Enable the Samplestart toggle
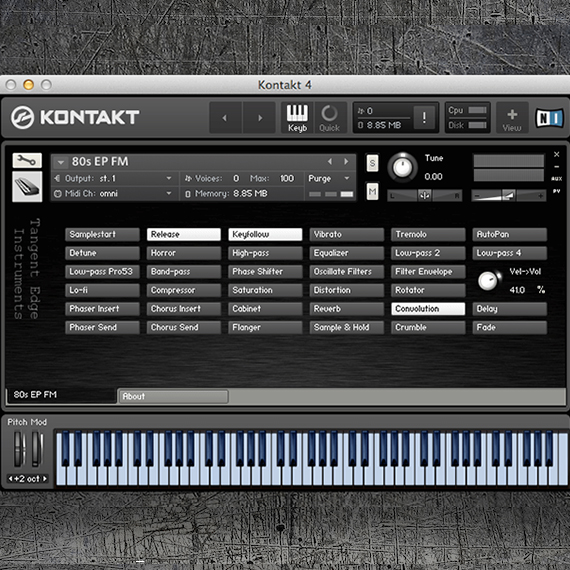Viewport: 570px width, 570px height. 102,234
